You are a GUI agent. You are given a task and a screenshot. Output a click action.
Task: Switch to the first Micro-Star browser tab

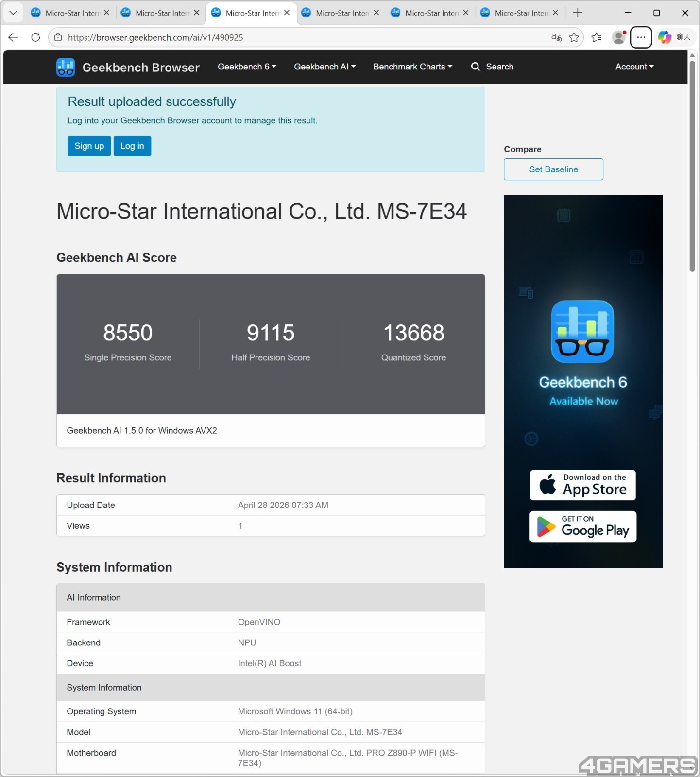point(70,13)
